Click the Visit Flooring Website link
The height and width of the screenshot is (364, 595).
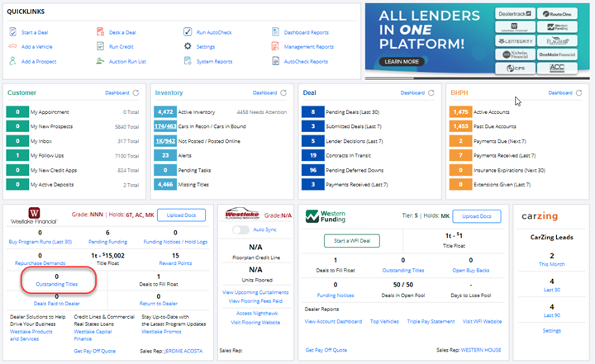coord(255,322)
